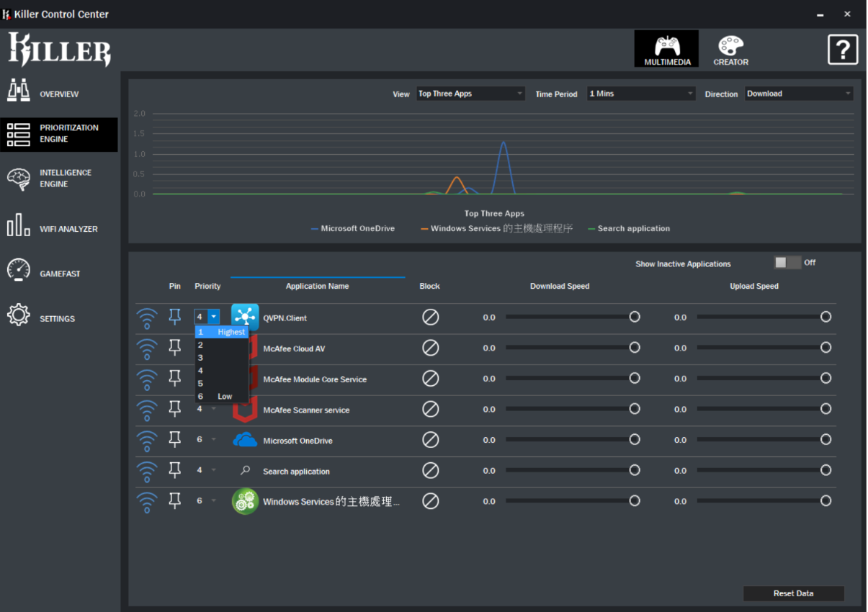This screenshot has width=868, height=612.
Task: Open help with question mark icon
Action: click(842, 50)
